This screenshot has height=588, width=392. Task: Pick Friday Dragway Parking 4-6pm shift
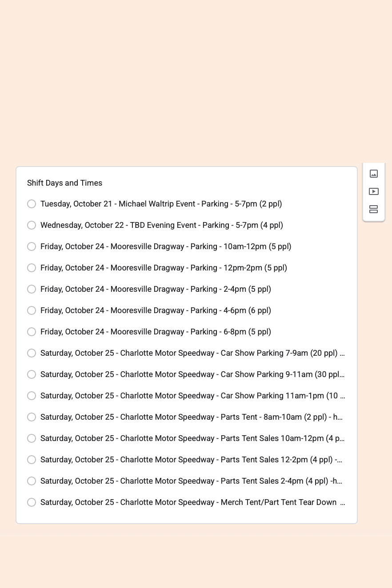tap(32, 310)
